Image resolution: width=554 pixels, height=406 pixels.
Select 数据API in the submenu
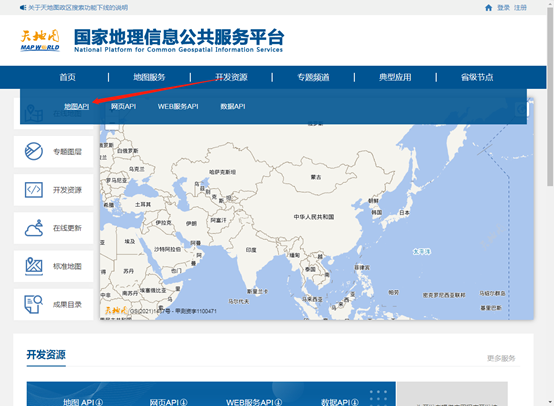pyautogui.click(x=233, y=106)
